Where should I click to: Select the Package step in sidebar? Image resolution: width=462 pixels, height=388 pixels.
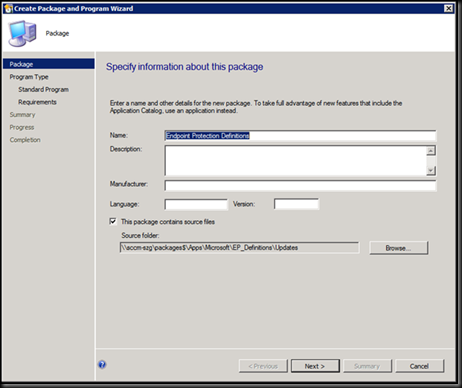click(49, 64)
